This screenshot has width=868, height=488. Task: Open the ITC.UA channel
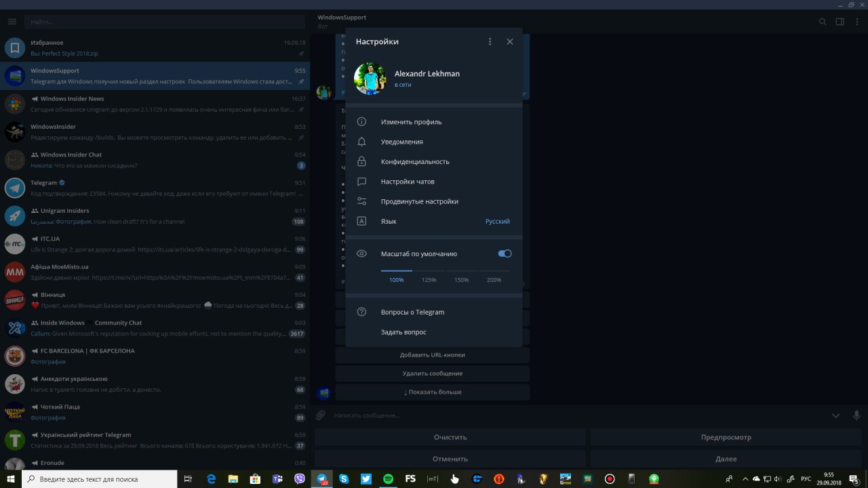click(x=155, y=244)
